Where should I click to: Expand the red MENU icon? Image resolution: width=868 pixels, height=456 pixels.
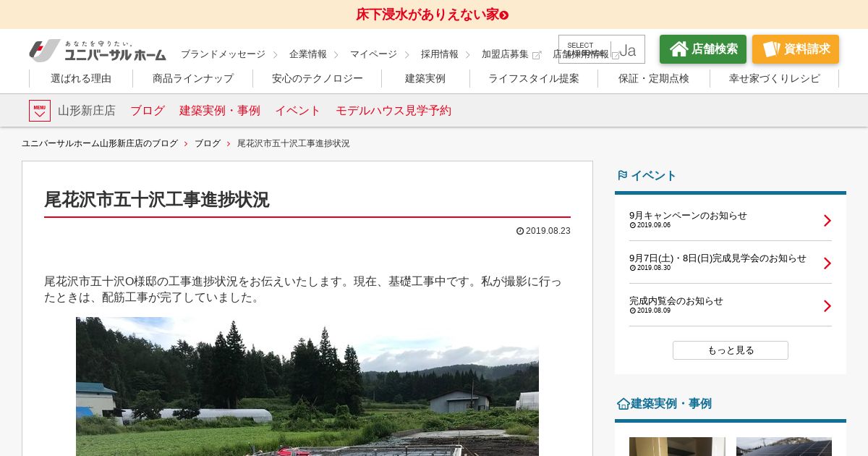(40, 111)
